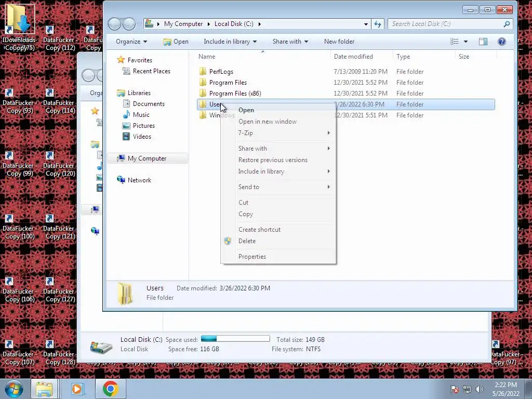Screen dimensions: 532x399
Task: Select the Favorites star in sidebar
Action: [121, 60]
